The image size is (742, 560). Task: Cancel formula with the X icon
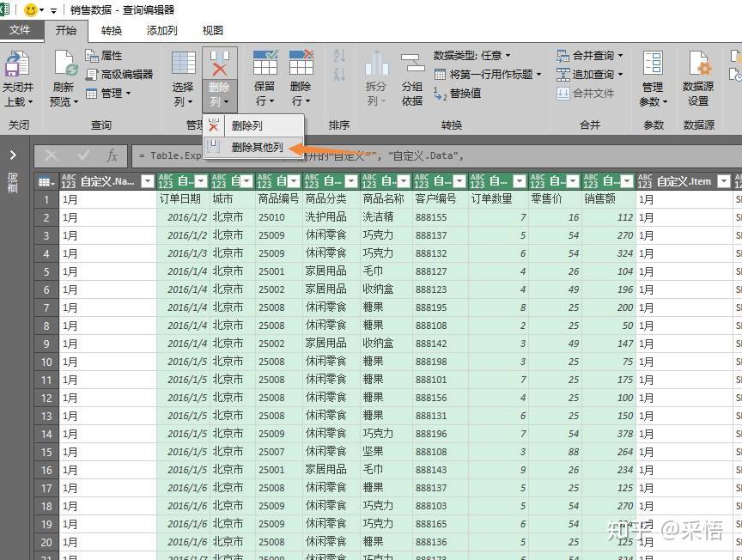(51, 155)
